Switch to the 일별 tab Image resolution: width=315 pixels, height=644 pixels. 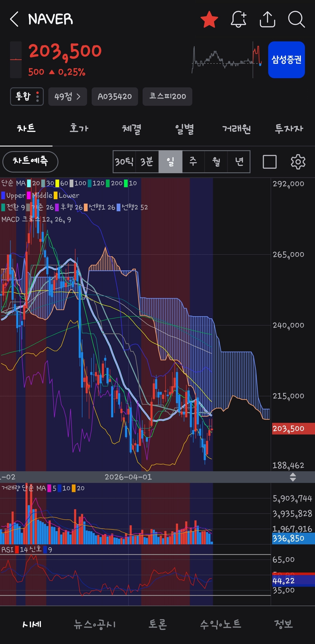coord(184,129)
